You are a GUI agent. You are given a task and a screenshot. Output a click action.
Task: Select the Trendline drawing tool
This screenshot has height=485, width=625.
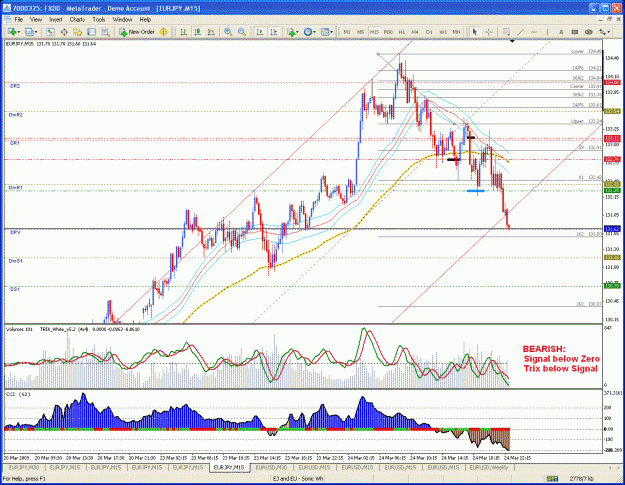pos(521,32)
